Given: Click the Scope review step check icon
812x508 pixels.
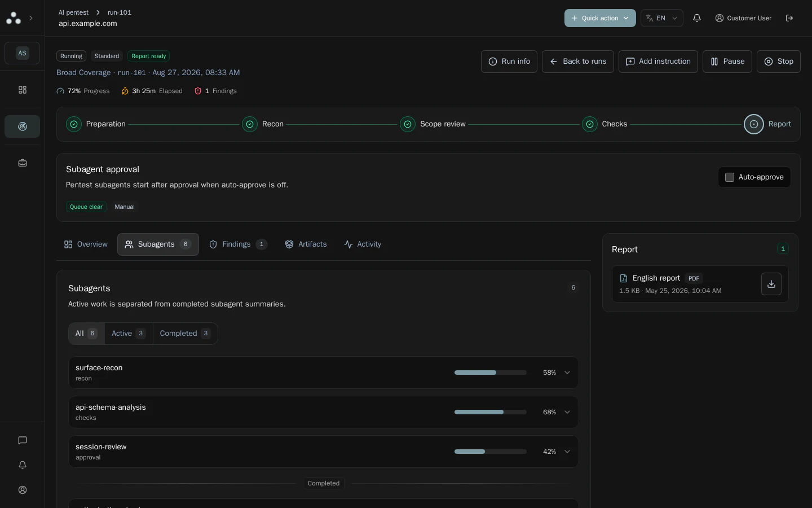Looking at the screenshot, I should pyautogui.click(x=408, y=124).
